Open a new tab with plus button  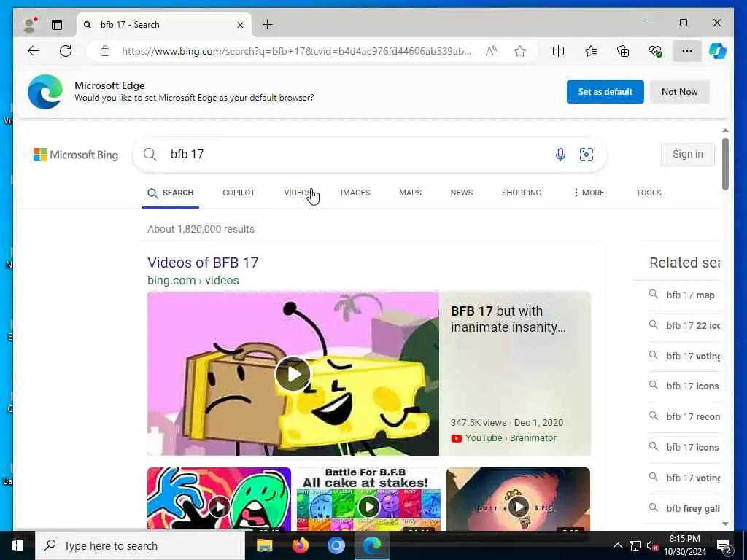click(x=268, y=24)
